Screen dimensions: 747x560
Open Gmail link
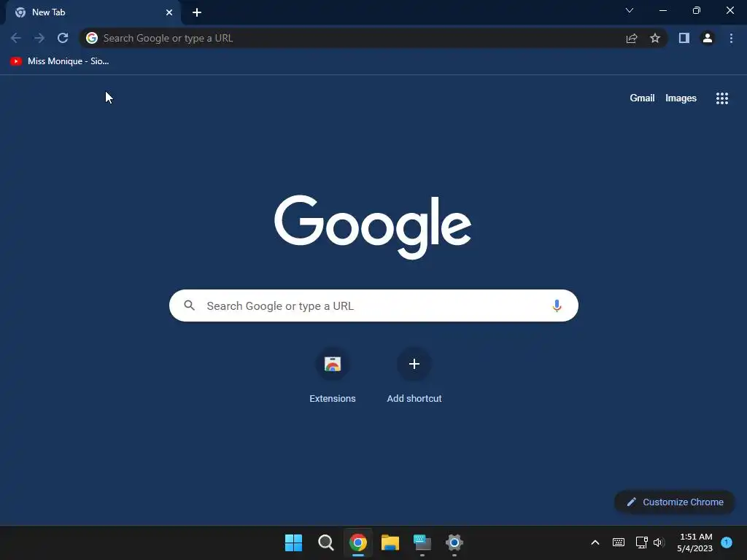[642, 98]
